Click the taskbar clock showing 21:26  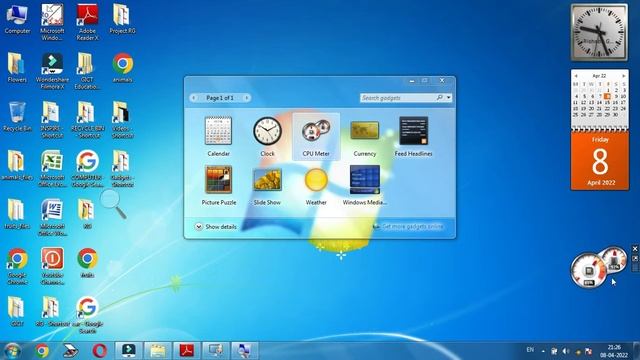pyautogui.click(x=614, y=351)
